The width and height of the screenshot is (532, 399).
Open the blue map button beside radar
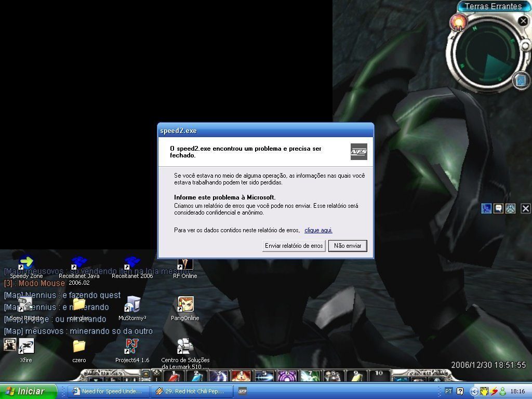pos(521,81)
